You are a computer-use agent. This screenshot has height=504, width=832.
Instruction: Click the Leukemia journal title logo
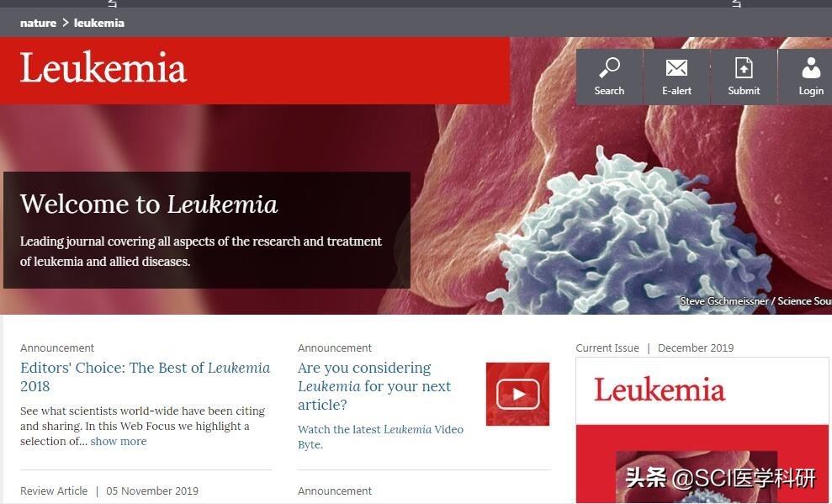103,67
